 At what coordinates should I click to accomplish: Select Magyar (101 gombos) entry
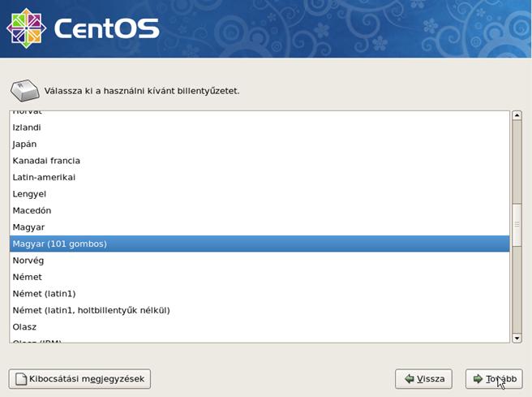[x=59, y=244]
